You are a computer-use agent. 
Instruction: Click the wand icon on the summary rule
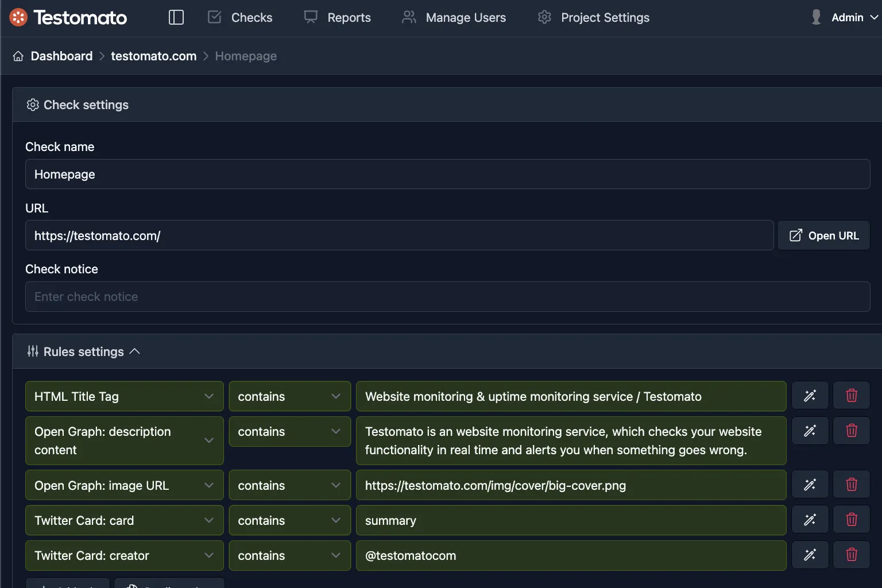click(810, 519)
